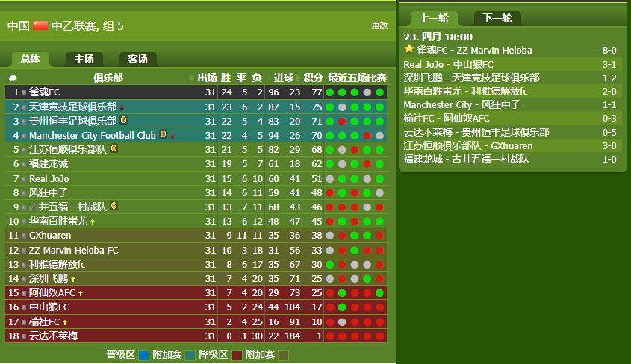Click the badge icon beside Manchester City Football Club
Screen dimensions: 631x364
163,134
